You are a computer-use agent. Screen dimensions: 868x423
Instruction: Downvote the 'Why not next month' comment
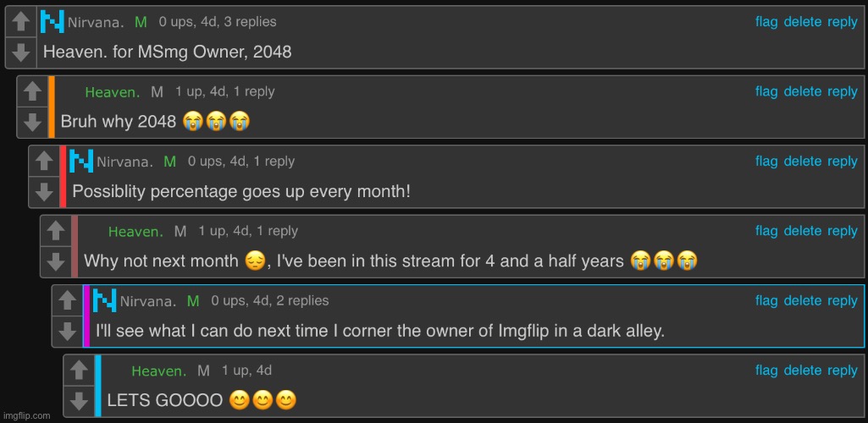coord(56,261)
